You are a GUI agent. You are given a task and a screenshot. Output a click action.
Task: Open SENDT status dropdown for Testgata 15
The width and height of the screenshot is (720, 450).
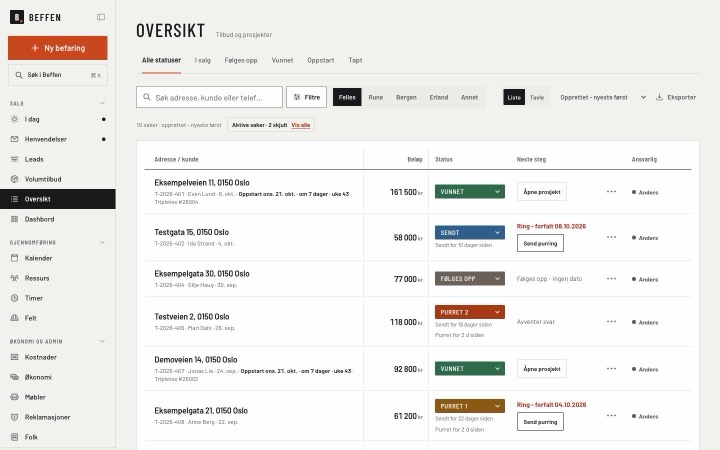point(470,232)
